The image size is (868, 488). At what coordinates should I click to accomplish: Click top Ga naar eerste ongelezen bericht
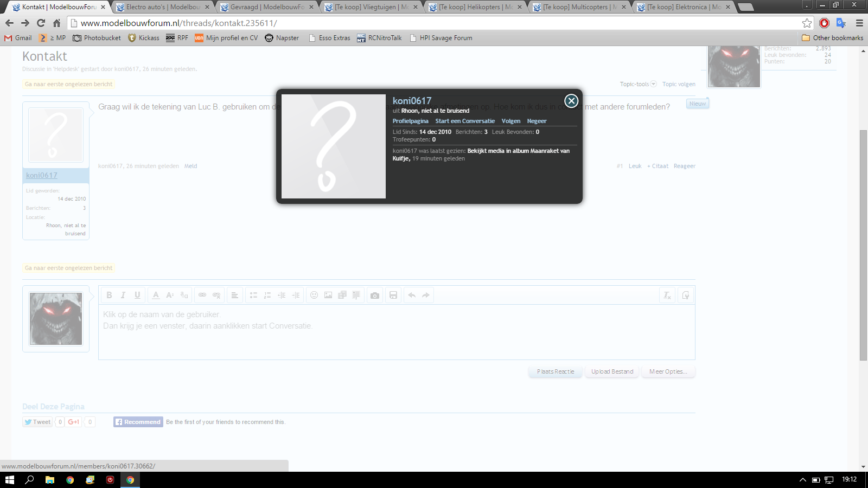69,84
